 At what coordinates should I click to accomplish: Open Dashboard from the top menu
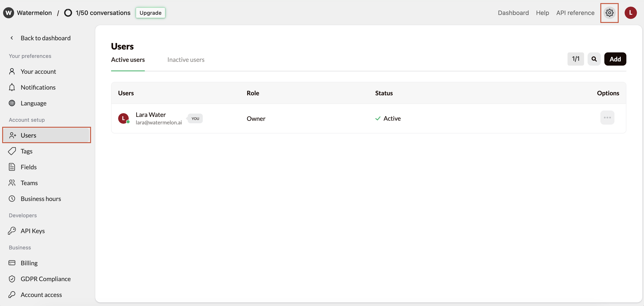pyautogui.click(x=513, y=13)
